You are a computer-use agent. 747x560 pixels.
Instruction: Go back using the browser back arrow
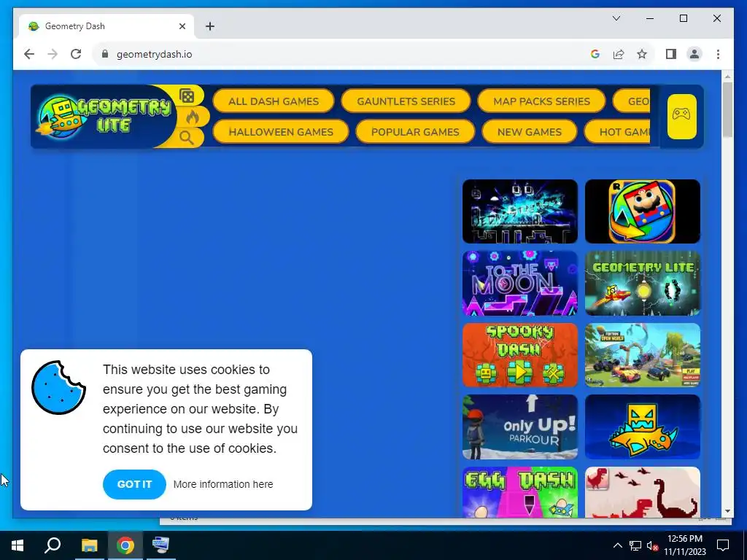tap(29, 54)
